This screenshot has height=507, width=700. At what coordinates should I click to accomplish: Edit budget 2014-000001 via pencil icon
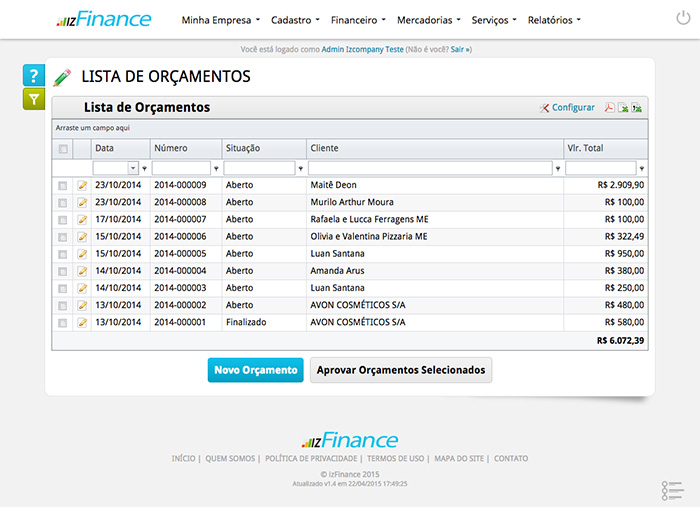coord(83,323)
